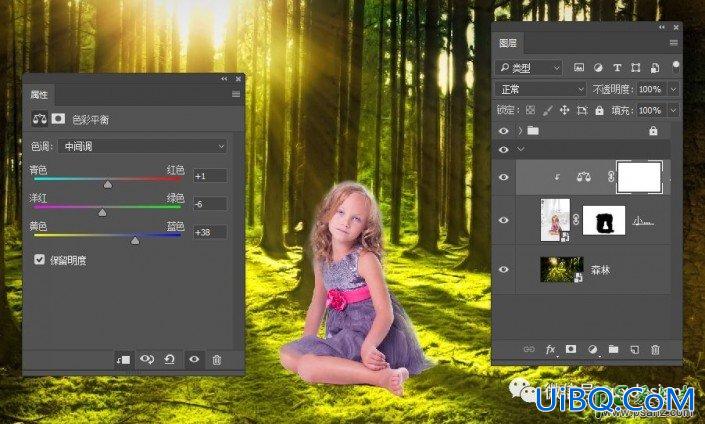Add a layer mask from Layers panel bottom

571,349
